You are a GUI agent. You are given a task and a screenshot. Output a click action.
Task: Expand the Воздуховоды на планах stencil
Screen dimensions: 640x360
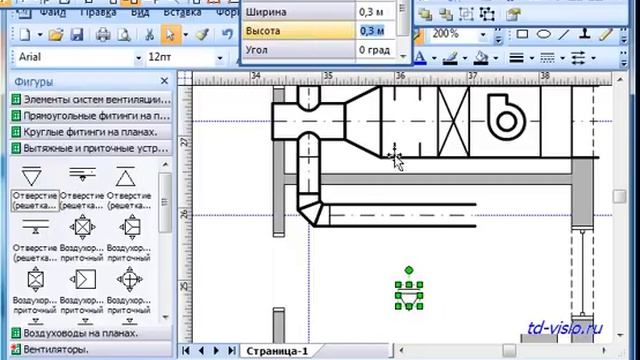(x=91, y=333)
